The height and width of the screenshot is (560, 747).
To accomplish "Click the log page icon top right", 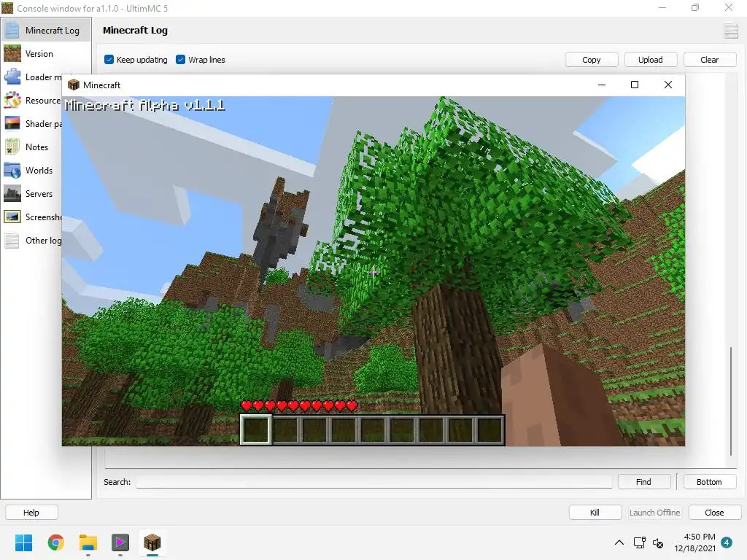I will (x=730, y=31).
